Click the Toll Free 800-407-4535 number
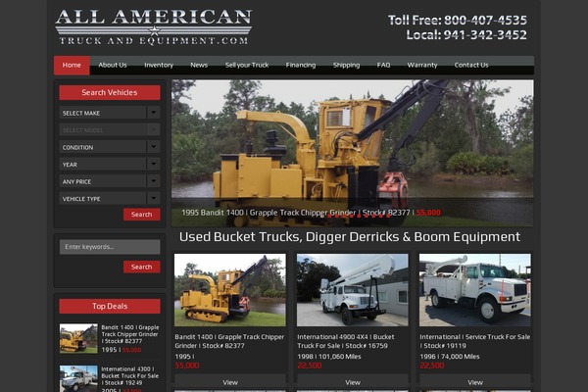Screen dimensions: 588x392 458,20
